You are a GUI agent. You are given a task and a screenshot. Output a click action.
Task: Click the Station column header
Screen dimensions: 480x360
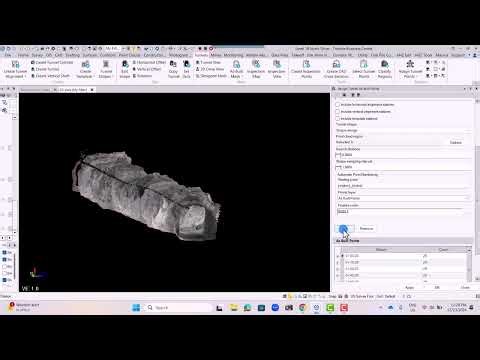pyautogui.click(x=381, y=250)
